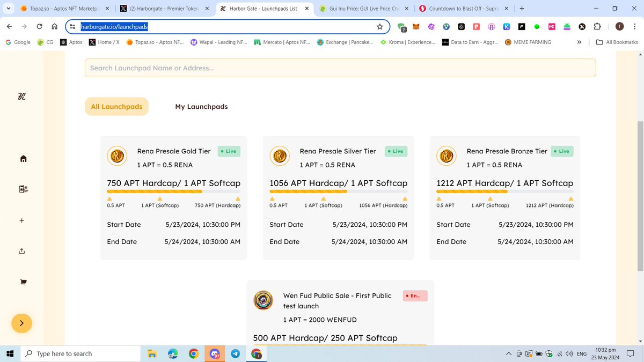Open the Launchpads icon in the sidebar

tap(23, 189)
